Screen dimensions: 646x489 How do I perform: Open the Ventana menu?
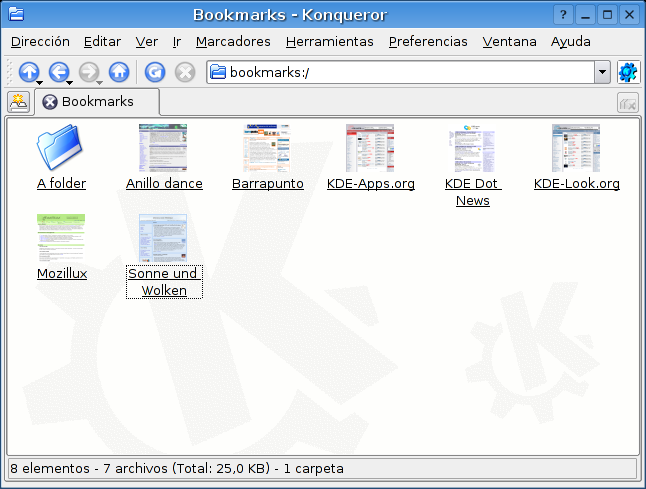(510, 42)
